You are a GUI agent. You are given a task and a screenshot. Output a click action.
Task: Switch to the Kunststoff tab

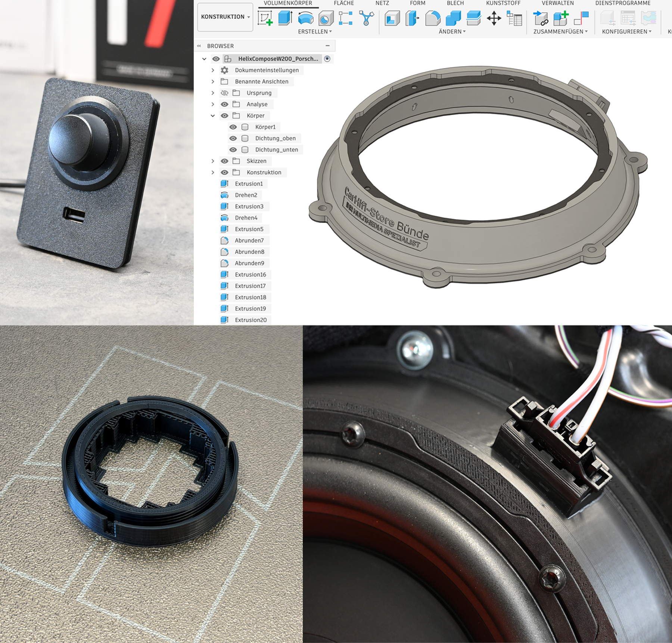tap(503, 3)
